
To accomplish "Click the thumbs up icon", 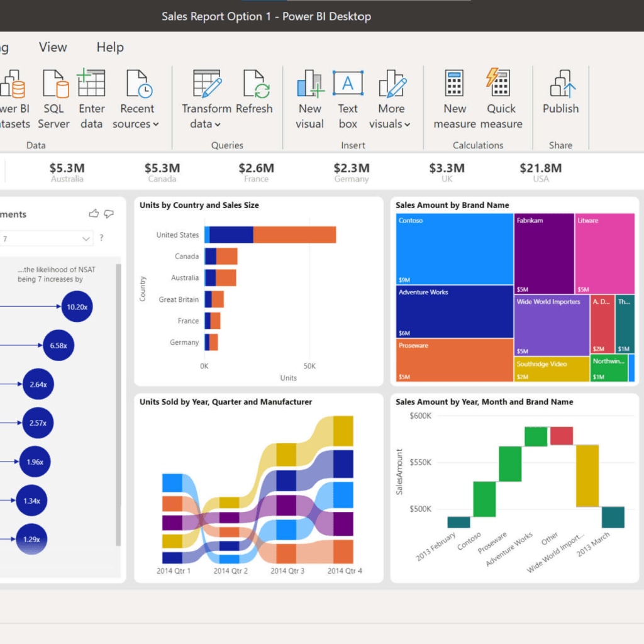I will coord(94,214).
